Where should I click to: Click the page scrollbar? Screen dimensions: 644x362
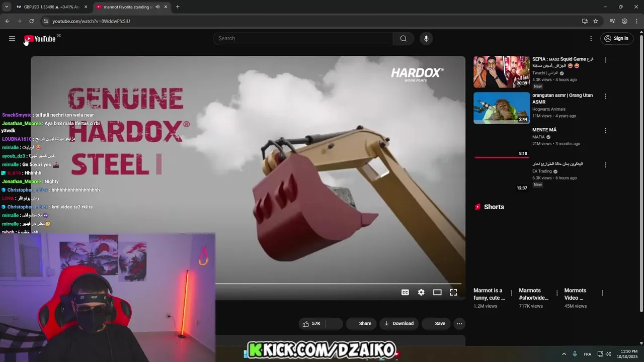(x=641, y=173)
